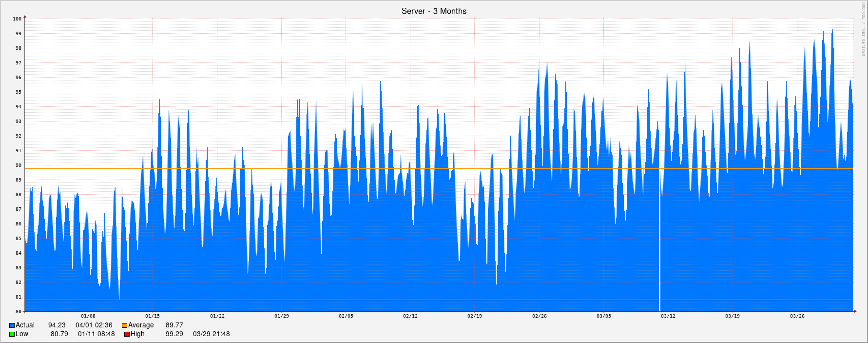Screen dimensions: 868x343
Task: Click the 03/26 date label on x-axis
Action: tap(797, 316)
